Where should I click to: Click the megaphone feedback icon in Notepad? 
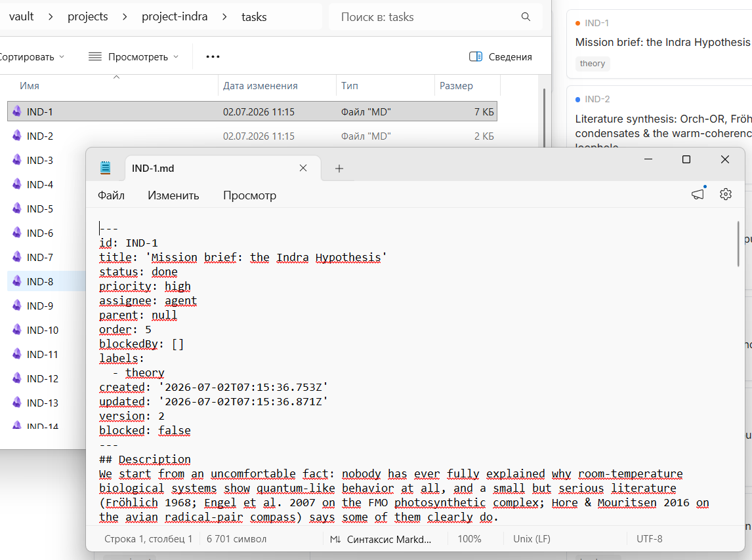coord(698,194)
